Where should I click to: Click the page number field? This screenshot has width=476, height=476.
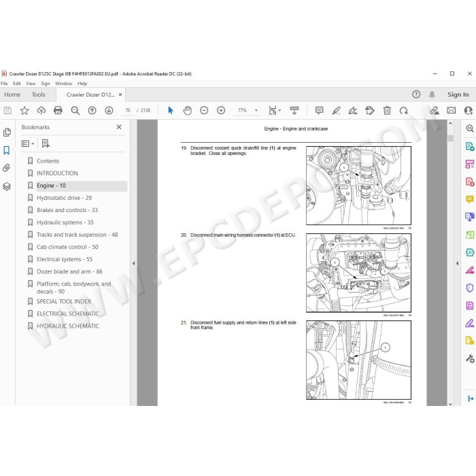tap(128, 110)
